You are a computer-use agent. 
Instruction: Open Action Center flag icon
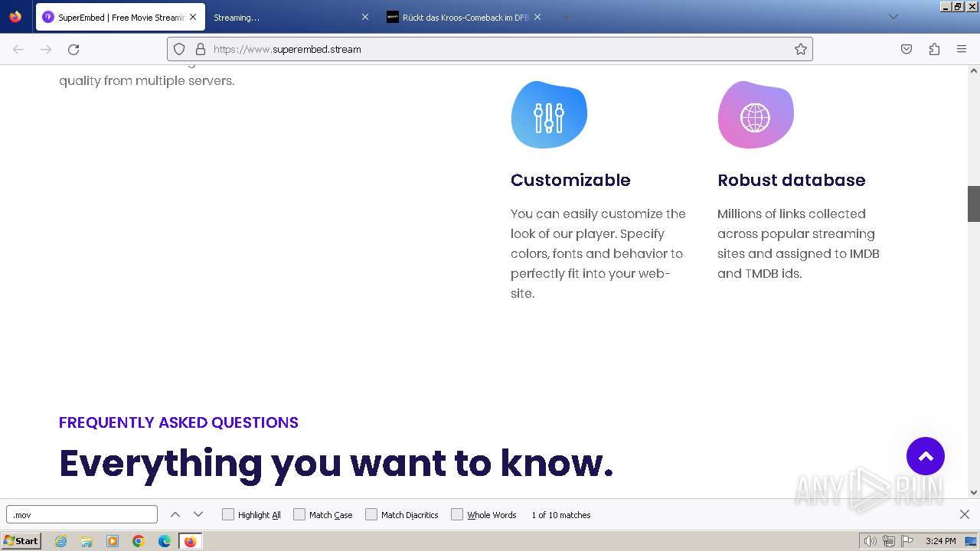(x=907, y=541)
